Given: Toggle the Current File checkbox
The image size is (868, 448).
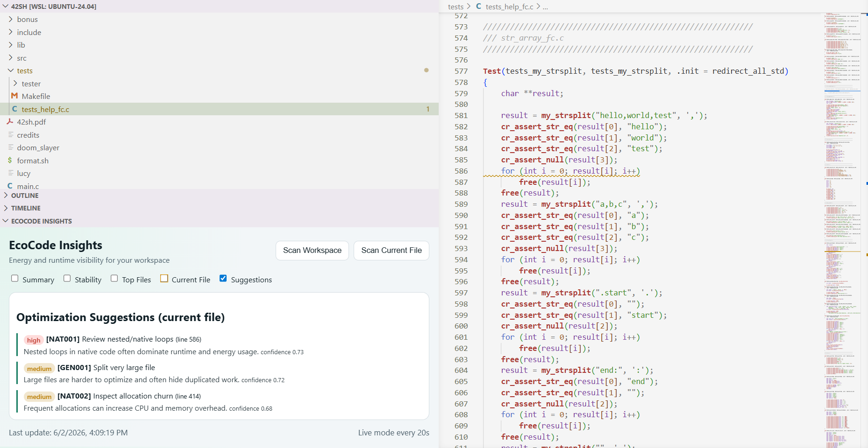Looking at the screenshot, I should (x=164, y=278).
